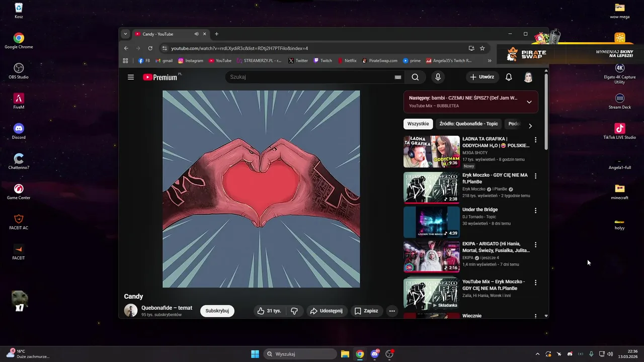644x362 pixels.
Task: Open FiveM desktop shortcut
Action: click(x=19, y=101)
